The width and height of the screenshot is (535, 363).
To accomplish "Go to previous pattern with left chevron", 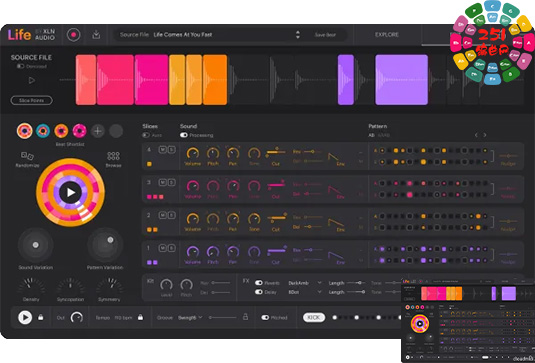I will pos(476,135).
